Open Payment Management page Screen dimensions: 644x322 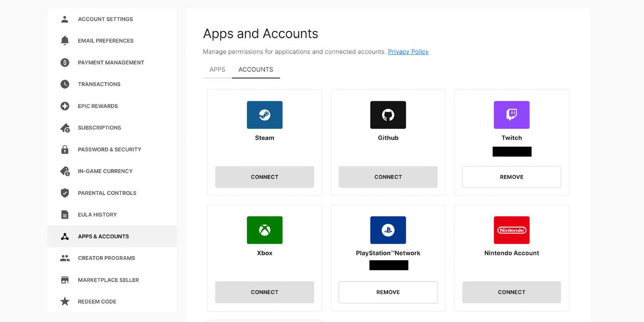(112, 62)
